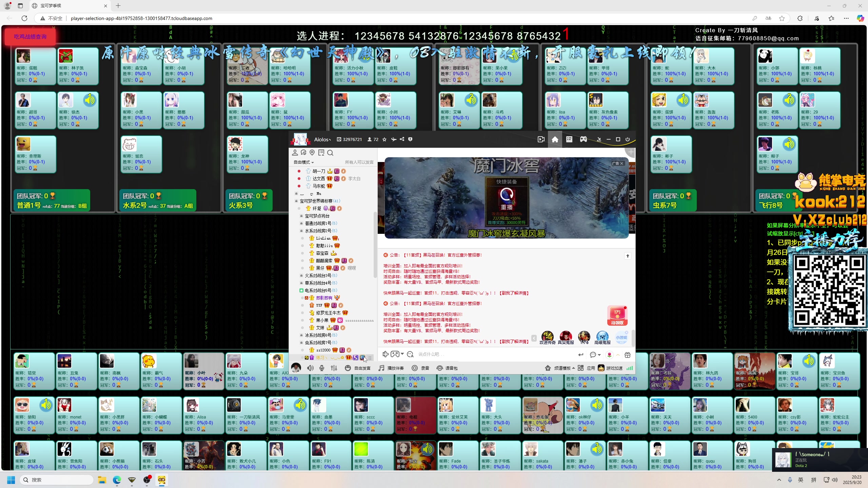868x488 pixels.
Task: Click the 吃鸡战绩查询 button
Action: [x=30, y=37]
